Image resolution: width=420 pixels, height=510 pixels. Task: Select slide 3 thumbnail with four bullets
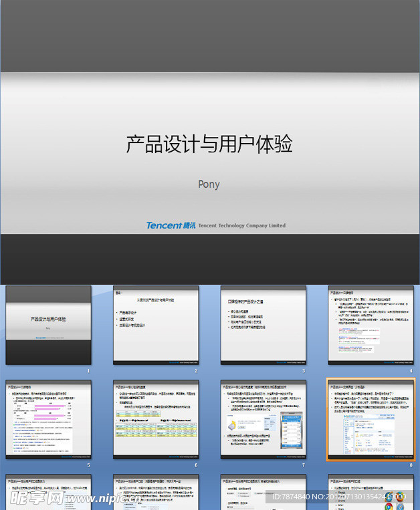click(264, 326)
